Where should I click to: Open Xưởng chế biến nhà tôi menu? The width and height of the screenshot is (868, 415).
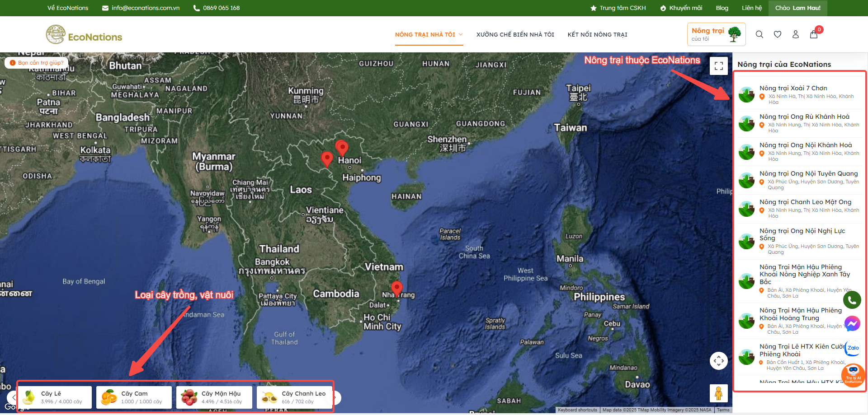pos(515,34)
